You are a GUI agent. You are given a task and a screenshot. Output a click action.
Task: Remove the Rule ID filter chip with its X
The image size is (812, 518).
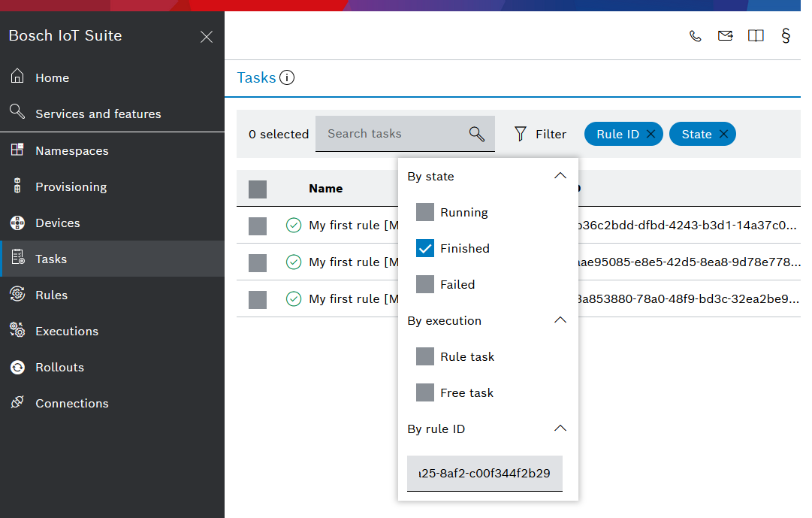pyautogui.click(x=651, y=134)
